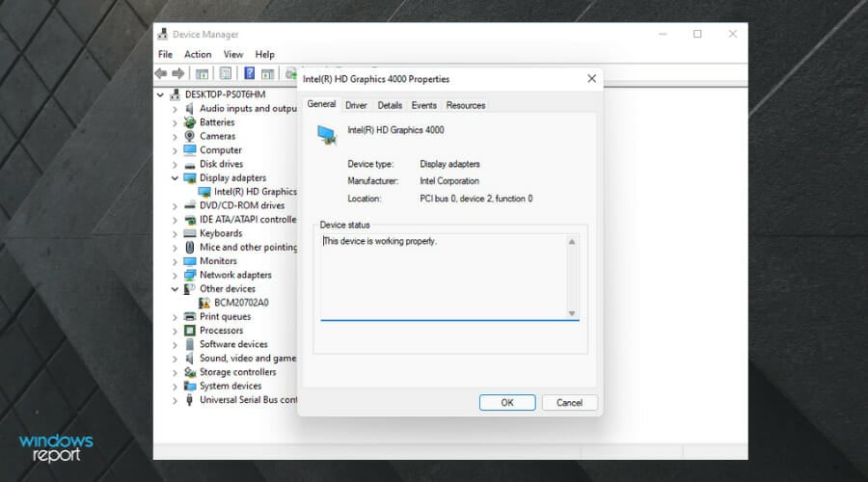Collapse the Other devices node
868x482 pixels.
tap(175, 288)
